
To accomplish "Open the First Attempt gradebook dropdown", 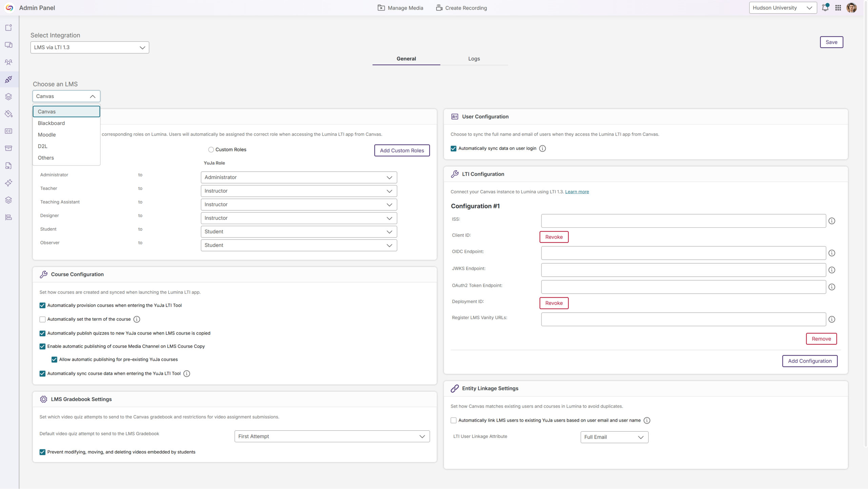I will (332, 436).
